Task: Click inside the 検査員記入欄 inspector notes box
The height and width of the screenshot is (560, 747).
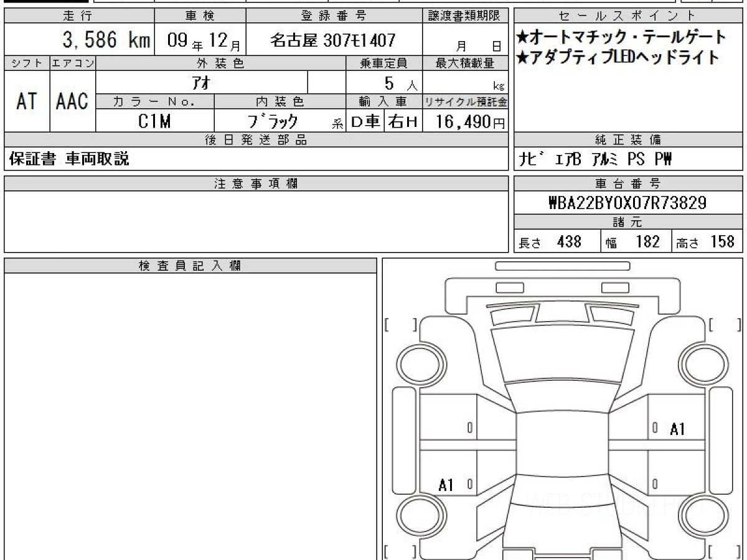Action: (x=190, y=411)
